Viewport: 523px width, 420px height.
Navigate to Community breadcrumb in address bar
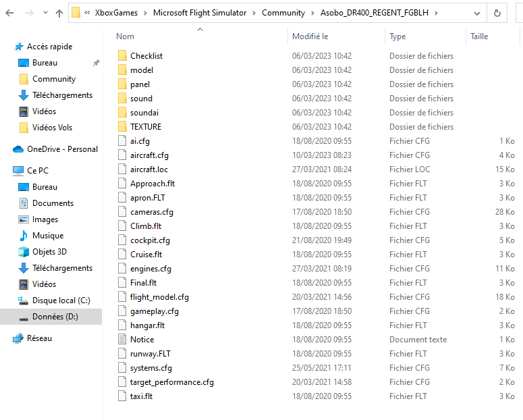283,13
